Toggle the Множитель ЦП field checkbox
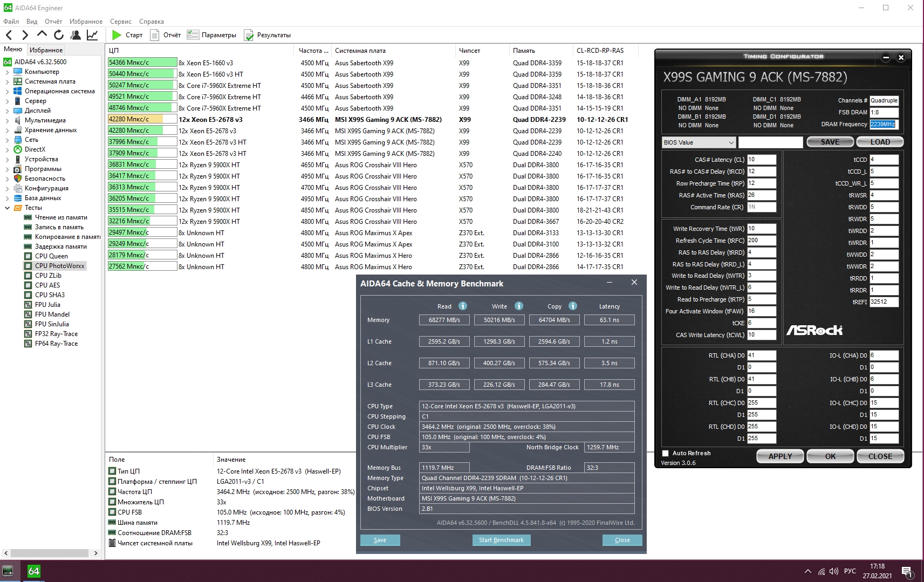The width and height of the screenshot is (924, 582). pos(112,502)
